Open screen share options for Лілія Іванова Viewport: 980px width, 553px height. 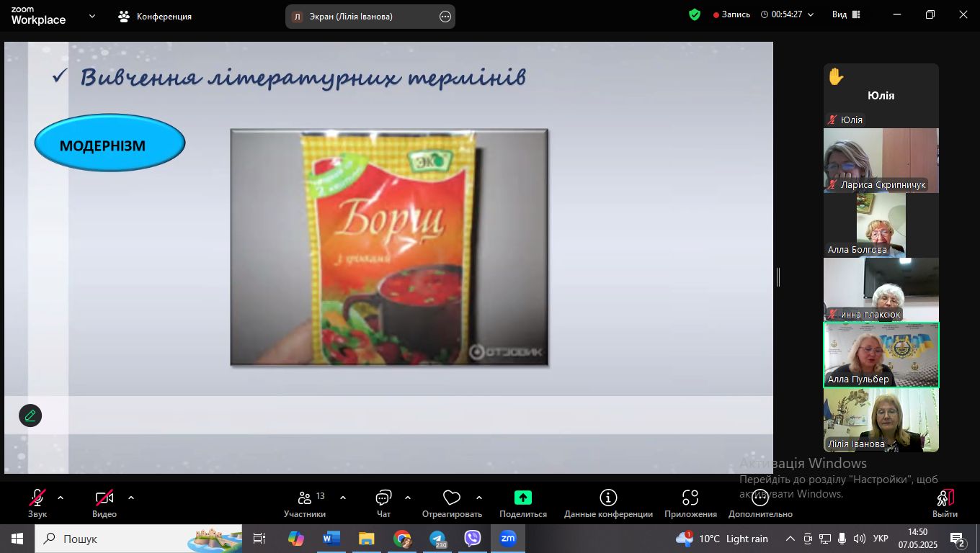coord(445,17)
